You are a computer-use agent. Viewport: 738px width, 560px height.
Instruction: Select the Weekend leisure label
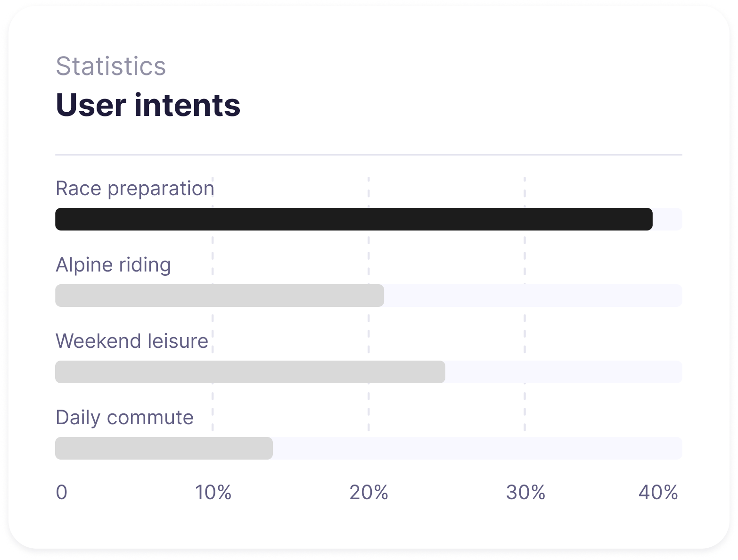(x=132, y=341)
